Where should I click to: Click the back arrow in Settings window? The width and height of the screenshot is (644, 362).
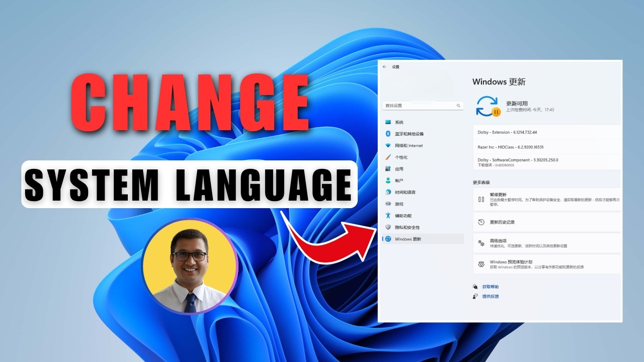tap(384, 66)
